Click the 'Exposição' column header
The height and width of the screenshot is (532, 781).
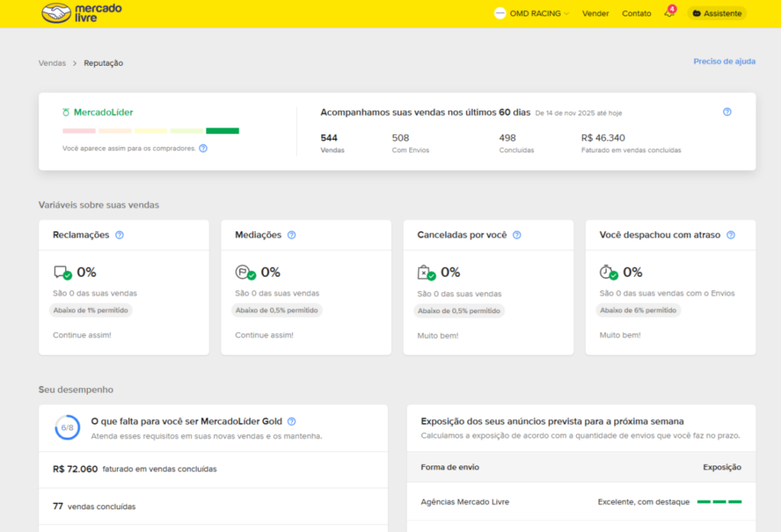point(722,467)
